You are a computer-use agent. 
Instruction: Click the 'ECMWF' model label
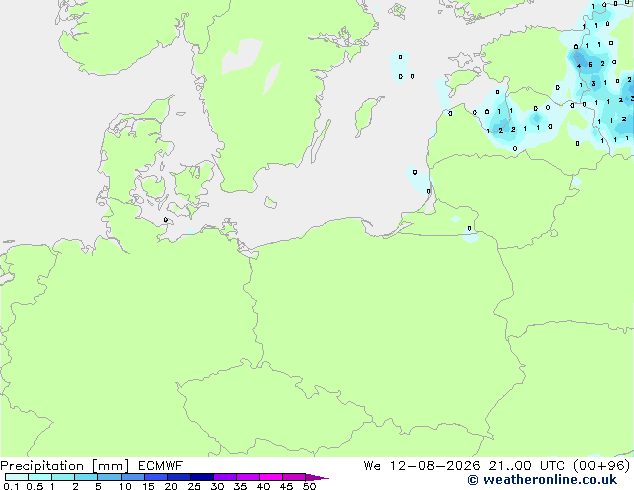coord(161,466)
